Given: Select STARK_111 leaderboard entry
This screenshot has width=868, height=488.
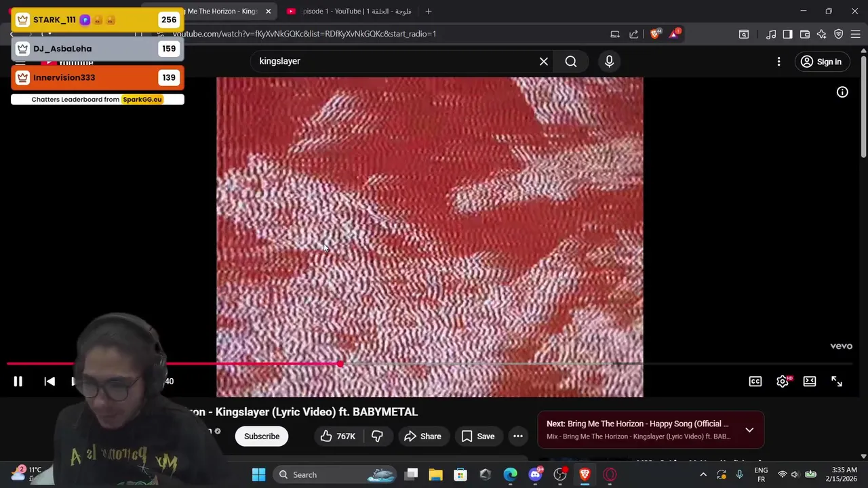Looking at the screenshot, I should (97, 20).
